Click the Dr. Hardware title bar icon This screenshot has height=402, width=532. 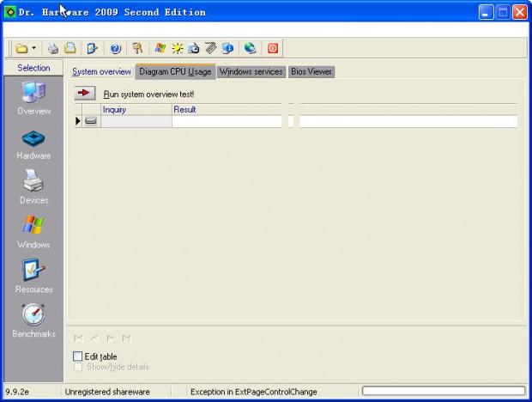click(x=10, y=12)
